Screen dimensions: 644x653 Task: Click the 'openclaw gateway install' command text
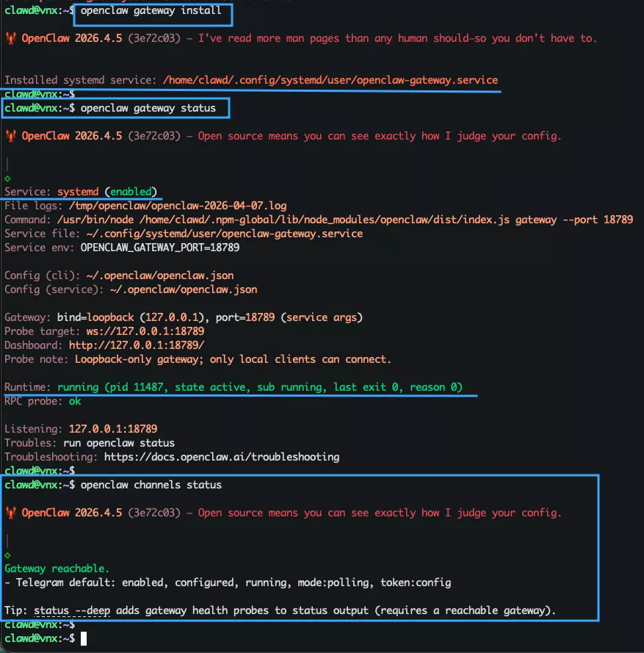pyautogui.click(x=151, y=10)
